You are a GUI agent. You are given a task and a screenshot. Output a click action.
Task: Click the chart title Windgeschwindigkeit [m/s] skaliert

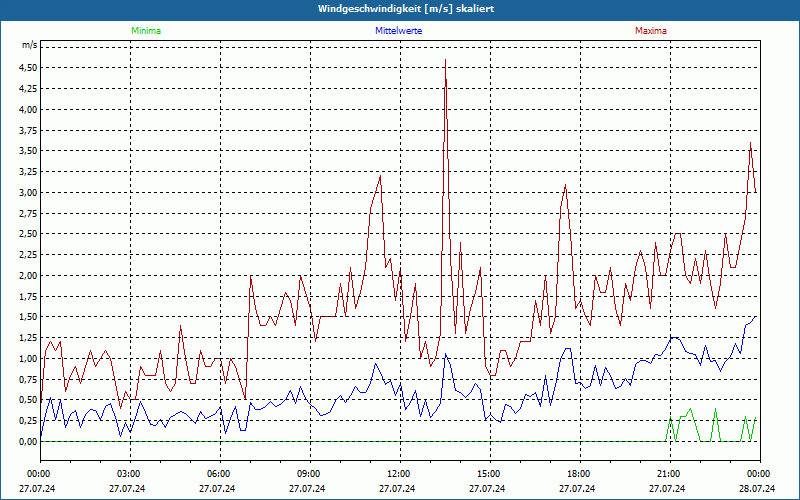click(406, 9)
